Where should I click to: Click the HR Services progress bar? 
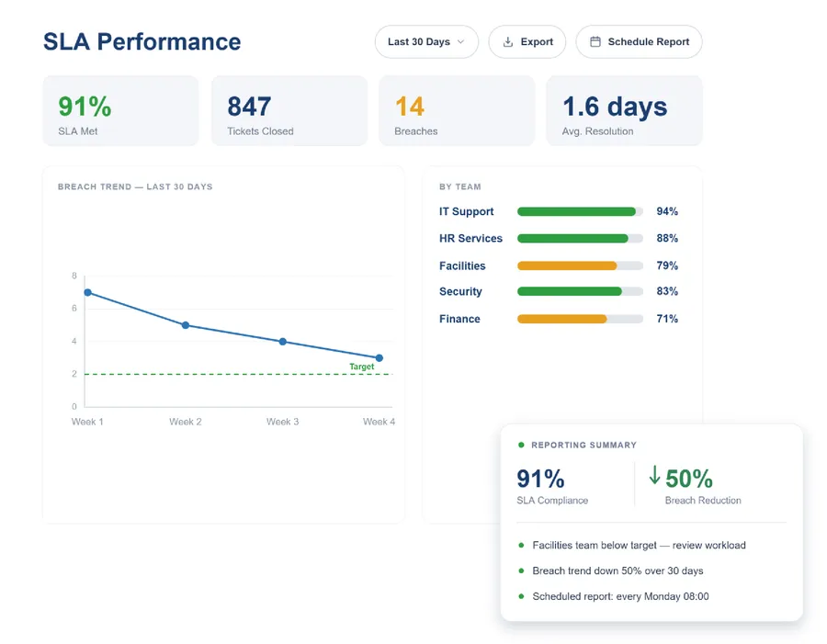(580, 239)
